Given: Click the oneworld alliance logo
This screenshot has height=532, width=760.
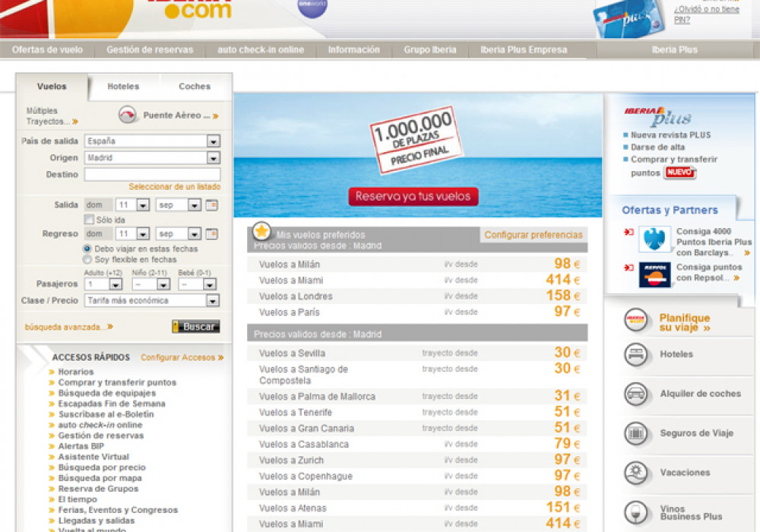Looking at the screenshot, I should (x=312, y=7).
